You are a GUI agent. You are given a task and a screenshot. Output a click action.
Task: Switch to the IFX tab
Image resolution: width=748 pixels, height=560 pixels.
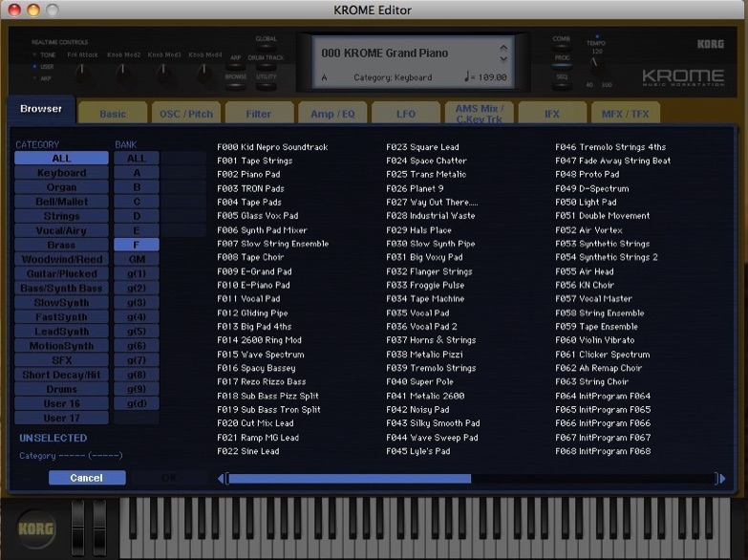tap(552, 113)
